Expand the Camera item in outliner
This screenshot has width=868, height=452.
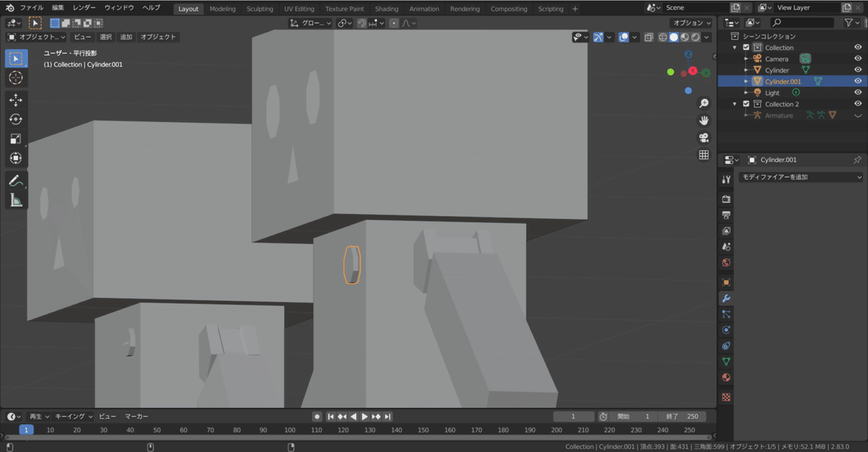pos(745,59)
